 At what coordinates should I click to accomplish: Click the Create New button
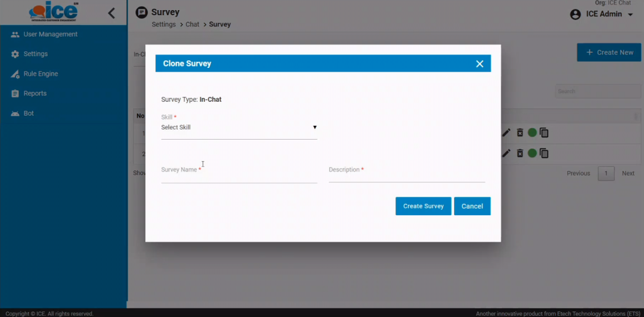[609, 53]
